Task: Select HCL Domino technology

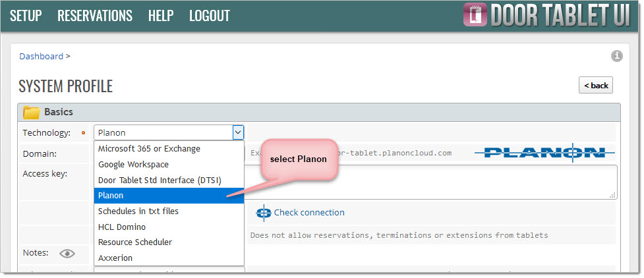Action: click(x=169, y=227)
